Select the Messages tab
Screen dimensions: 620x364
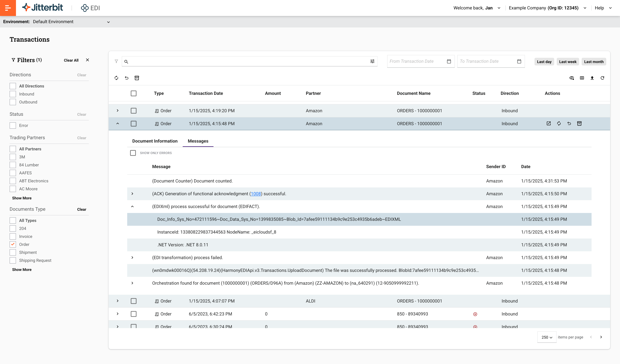pos(198,141)
